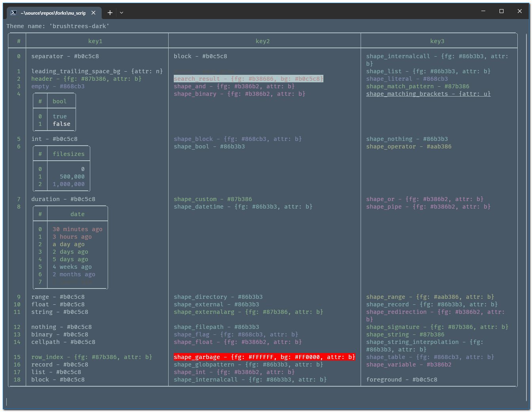Click 'empty - #868cb3' text

pyautogui.click(x=58, y=86)
